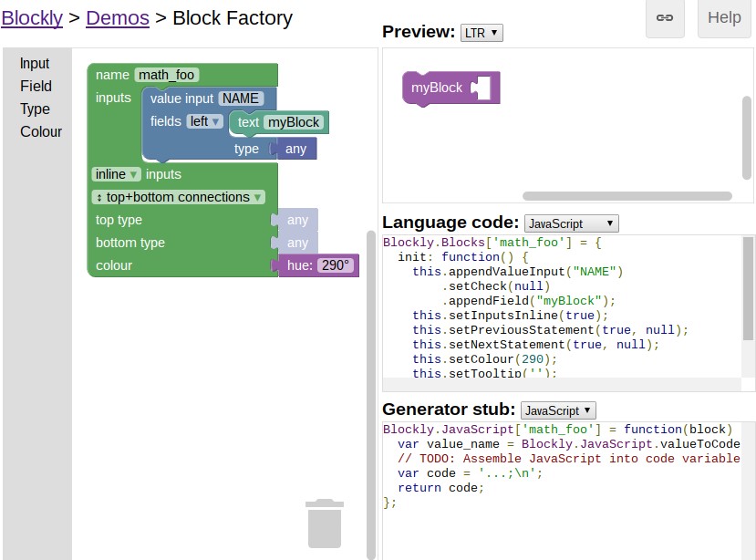Open the Language code language selector
The image size is (756, 560).
point(571,223)
